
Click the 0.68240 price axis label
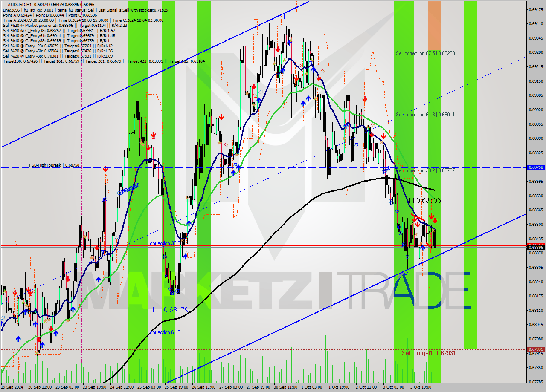[536, 282]
